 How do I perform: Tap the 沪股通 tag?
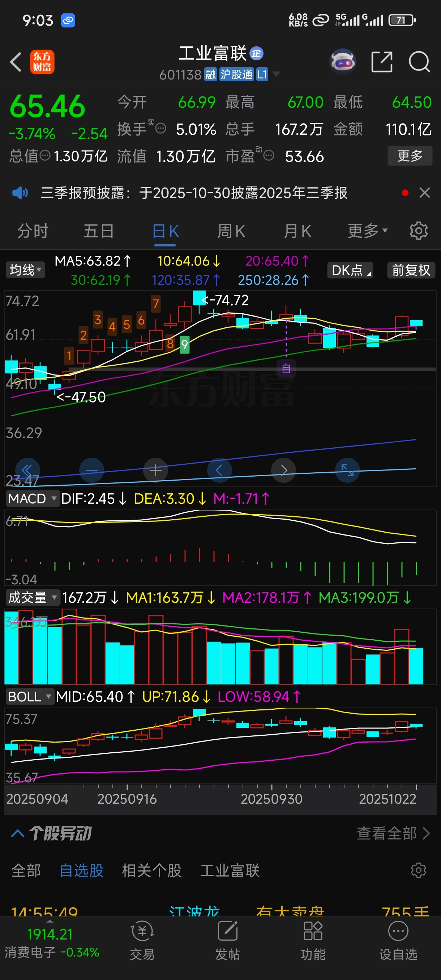[x=236, y=74]
